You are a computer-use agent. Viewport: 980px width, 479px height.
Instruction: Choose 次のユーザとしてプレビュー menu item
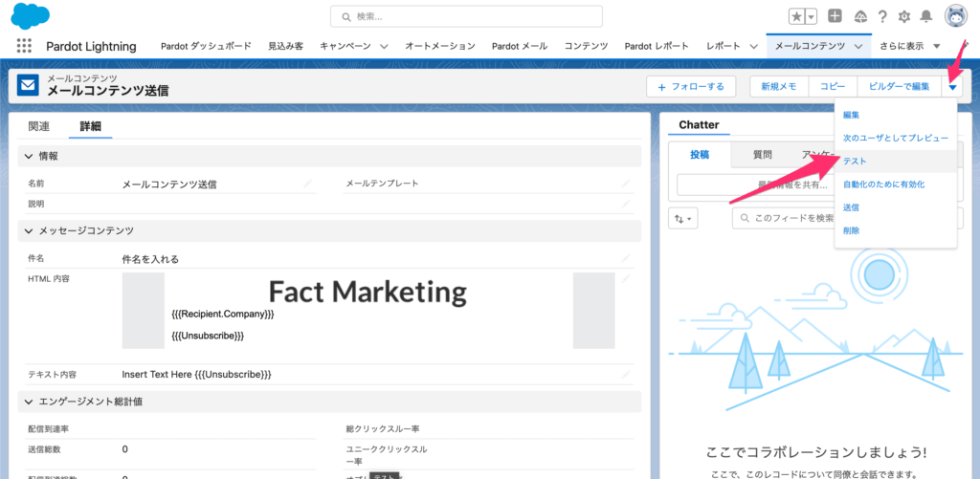[896, 138]
